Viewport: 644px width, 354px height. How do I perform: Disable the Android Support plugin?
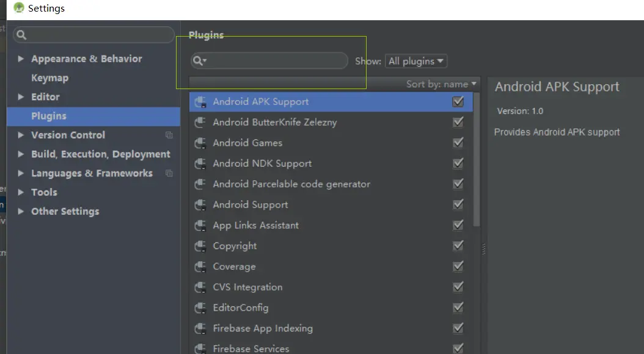(458, 204)
